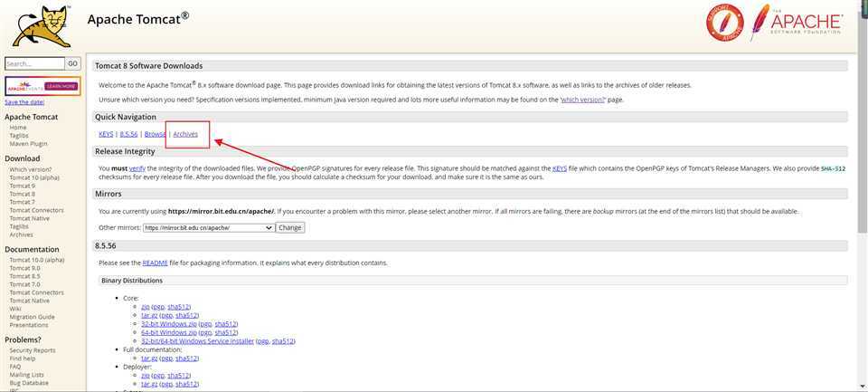The image size is (868, 392).
Task: Focus the Search text field
Action: click(x=35, y=63)
